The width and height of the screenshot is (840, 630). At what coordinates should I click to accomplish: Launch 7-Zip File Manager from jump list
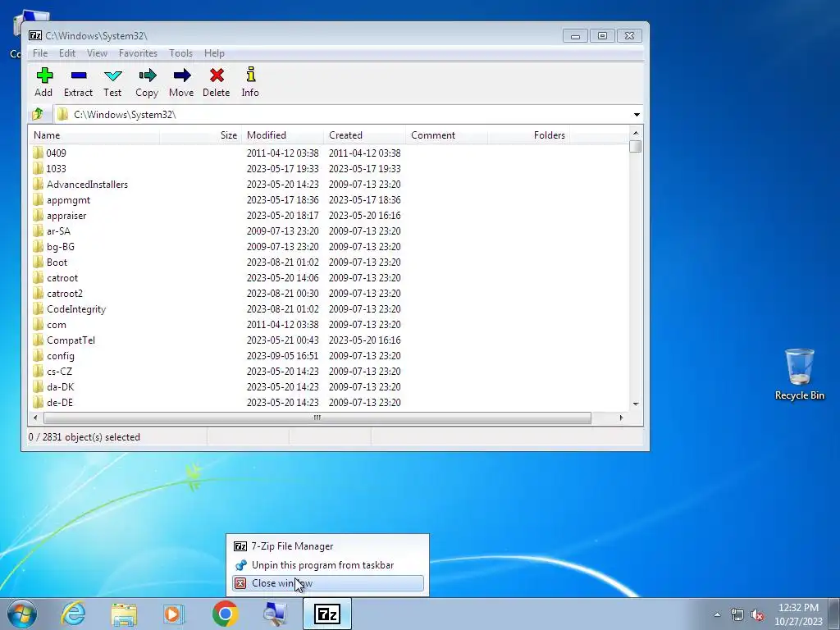(x=328, y=546)
